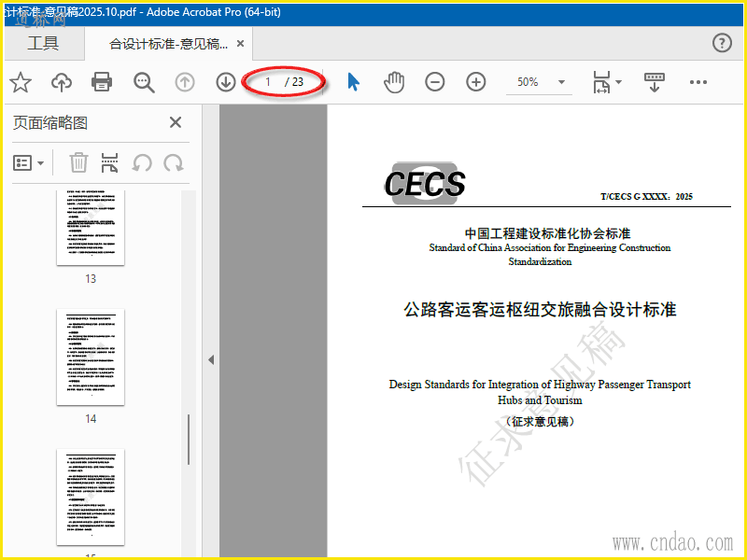This screenshot has height=560, width=747.
Task: Click the heading 中国工程建设标准化协会标准
Action: (x=547, y=233)
